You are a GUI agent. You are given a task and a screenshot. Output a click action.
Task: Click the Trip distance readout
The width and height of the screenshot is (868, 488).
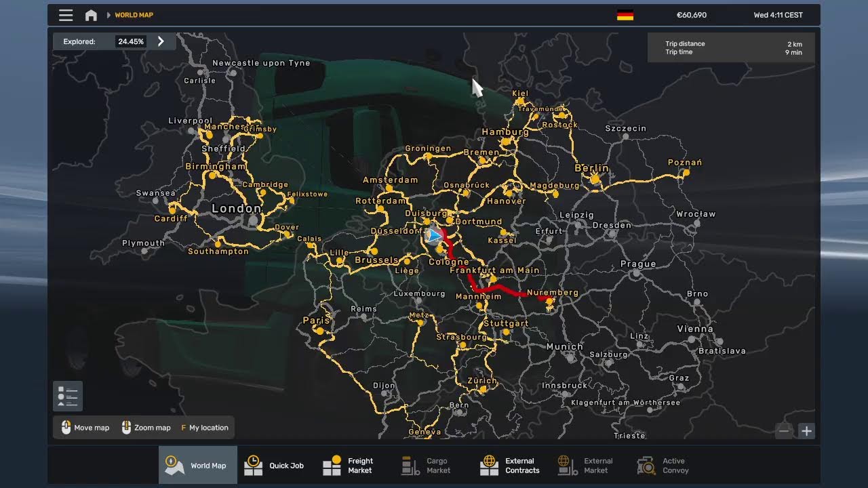[732, 44]
